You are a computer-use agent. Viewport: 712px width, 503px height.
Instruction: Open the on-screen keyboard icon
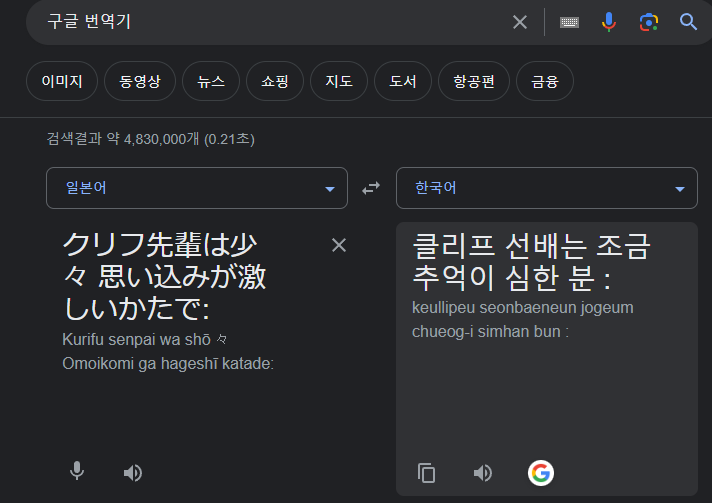(x=569, y=22)
